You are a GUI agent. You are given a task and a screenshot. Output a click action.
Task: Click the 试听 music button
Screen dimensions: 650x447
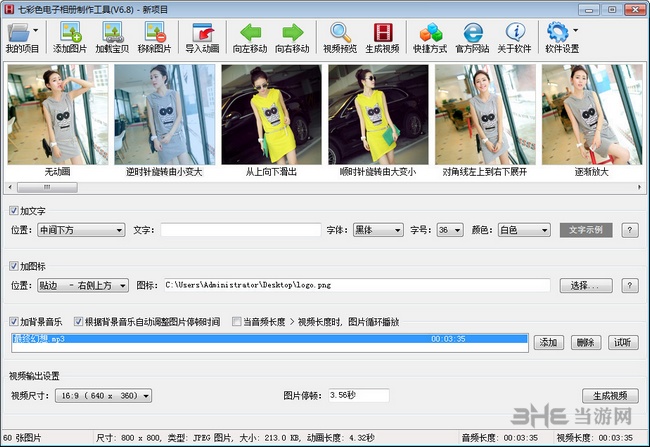click(x=623, y=343)
